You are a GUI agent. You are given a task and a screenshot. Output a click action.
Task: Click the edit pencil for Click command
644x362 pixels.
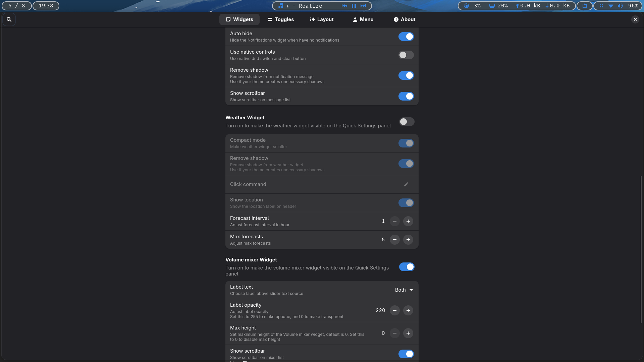406,184
